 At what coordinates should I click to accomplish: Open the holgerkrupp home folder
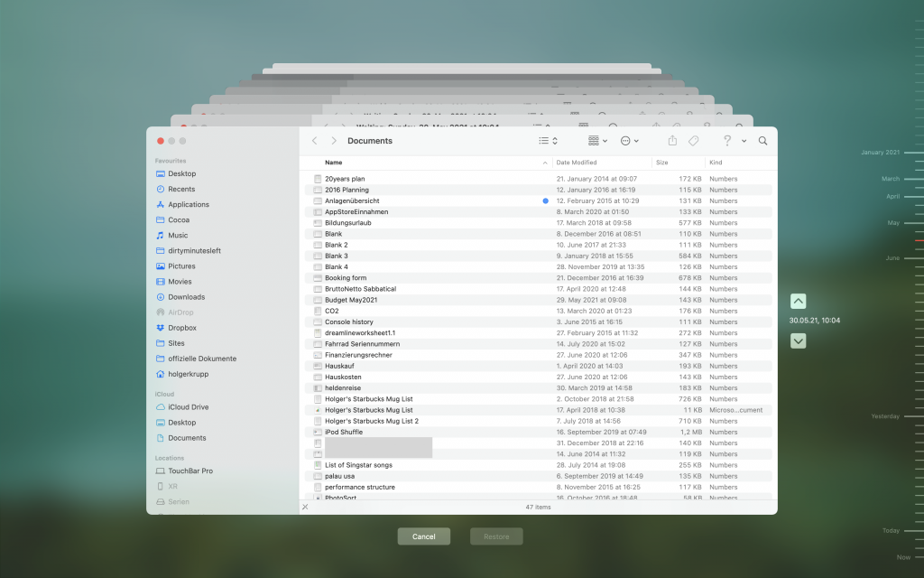[x=189, y=374]
